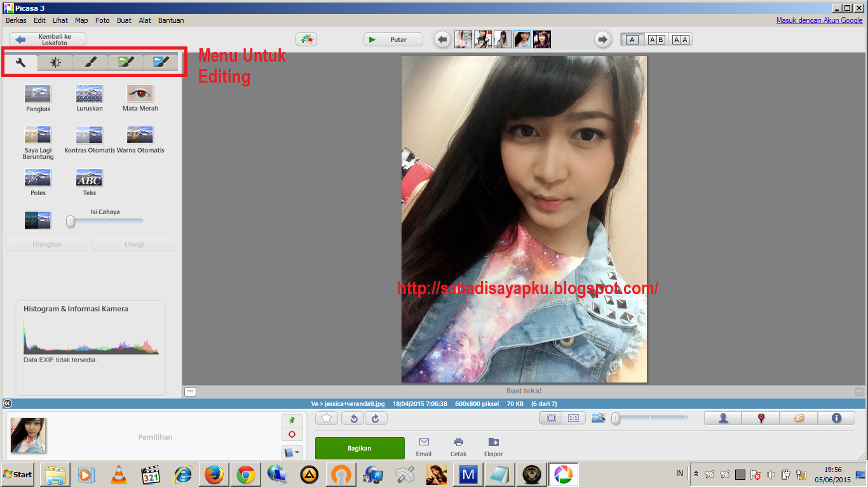868x488 pixels.
Task: Rotate photo counterclockwise
Action: (353, 418)
